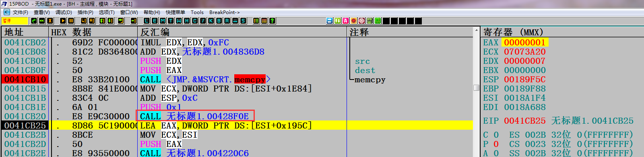Click the 注释 column header

[x=410, y=32]
